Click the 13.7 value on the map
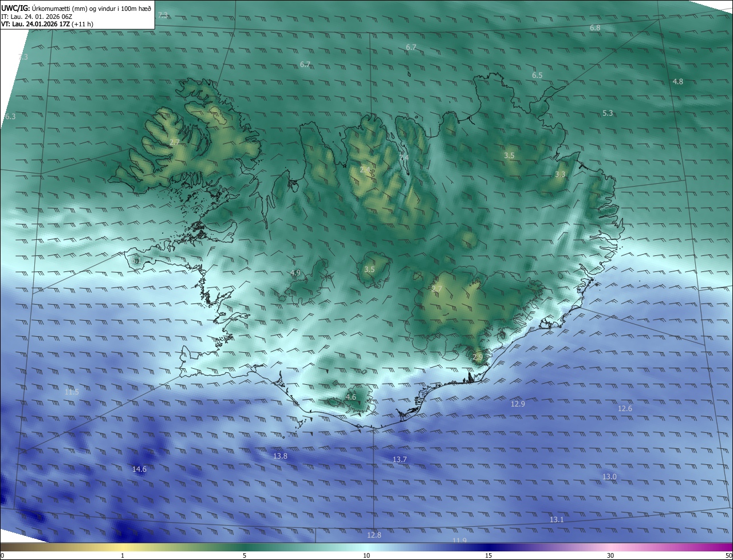 pos(400,459)
